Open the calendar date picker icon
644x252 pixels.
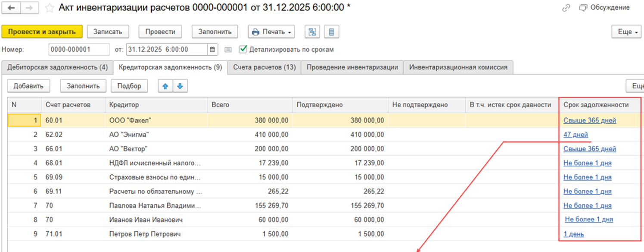click(213, 50)
